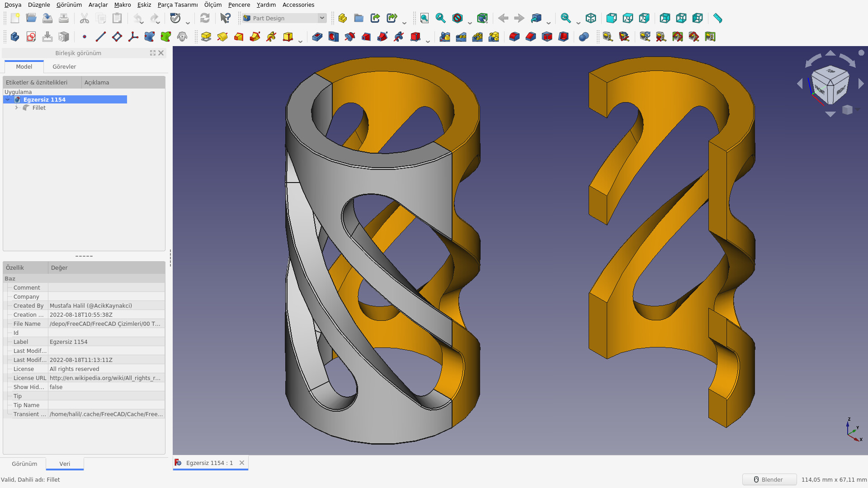Activate the linear measurement tool
Screen dimensions: 868x488
608,37
